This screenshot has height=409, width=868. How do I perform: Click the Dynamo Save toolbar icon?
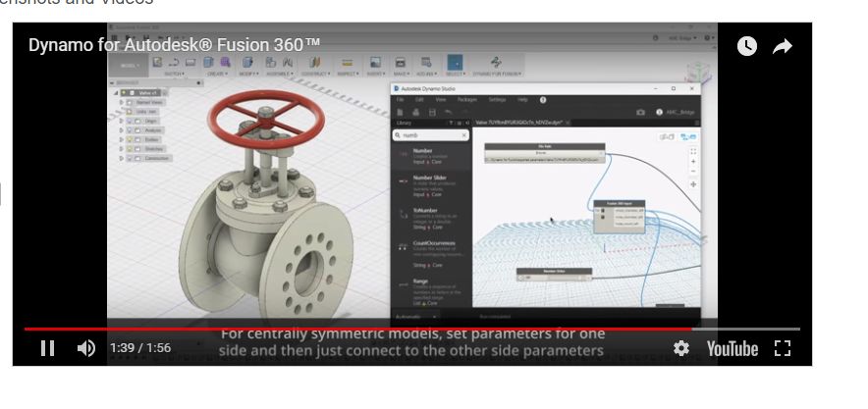(432, 112)
